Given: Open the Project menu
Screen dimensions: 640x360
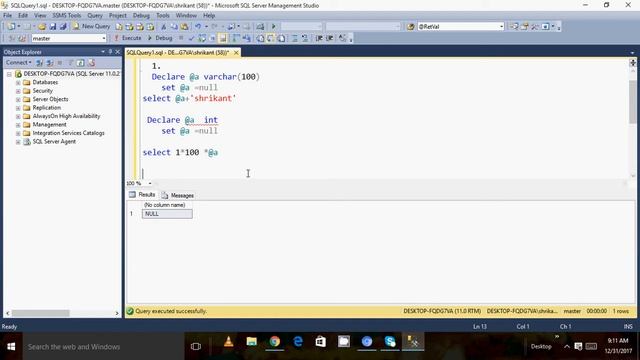Looking at the screenshot, I should 118,16.
